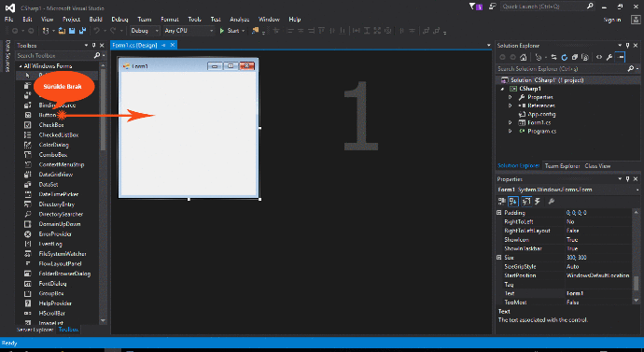
Task: Click the Sign in link
Action: coord(612,20)
